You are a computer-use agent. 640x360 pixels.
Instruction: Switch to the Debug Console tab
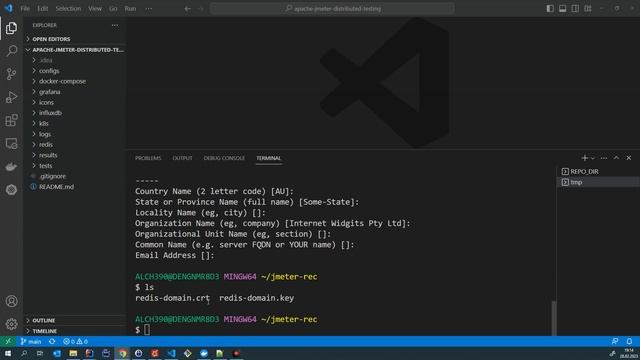pos(224,158)
